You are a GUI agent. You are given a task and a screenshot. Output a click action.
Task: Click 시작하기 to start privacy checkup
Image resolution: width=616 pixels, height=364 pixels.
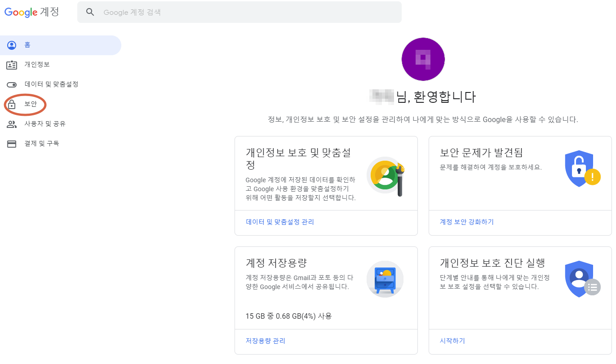point(452,341)
